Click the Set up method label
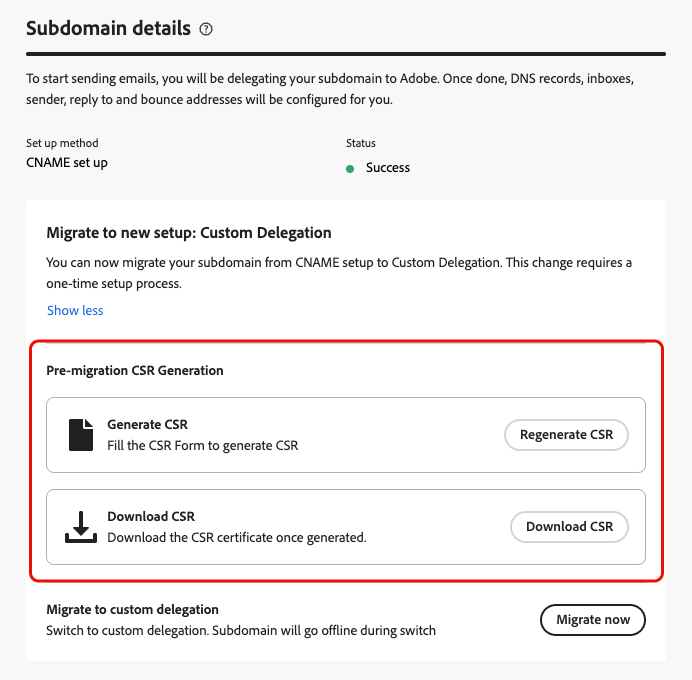Image resolution: width=692 pixels, height=680 pixels. pyautogui.click(x=62, y=143)
